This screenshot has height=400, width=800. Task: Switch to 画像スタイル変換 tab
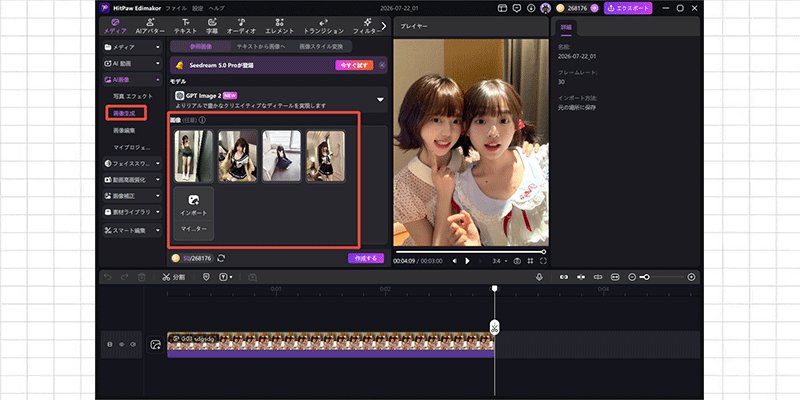(321, 46)
